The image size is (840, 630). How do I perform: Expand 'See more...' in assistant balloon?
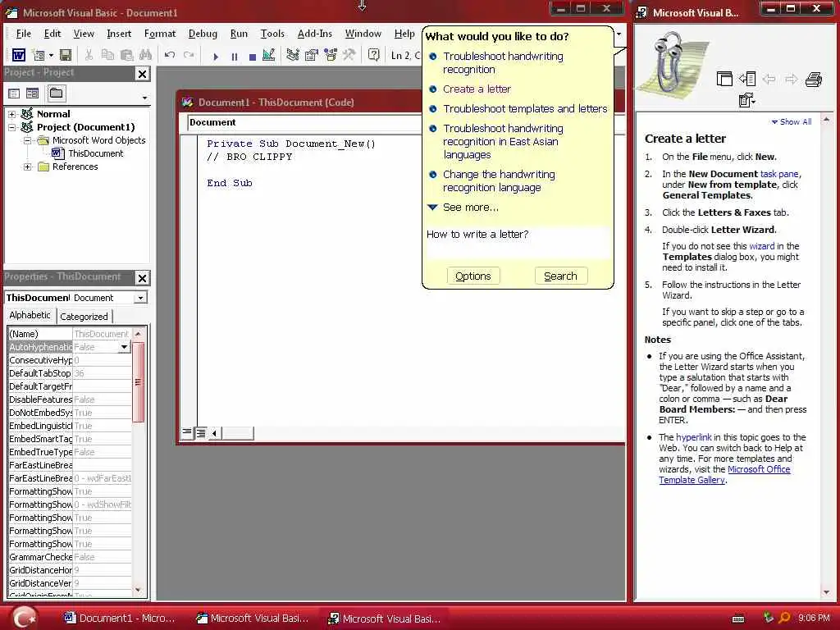(470, 208)
